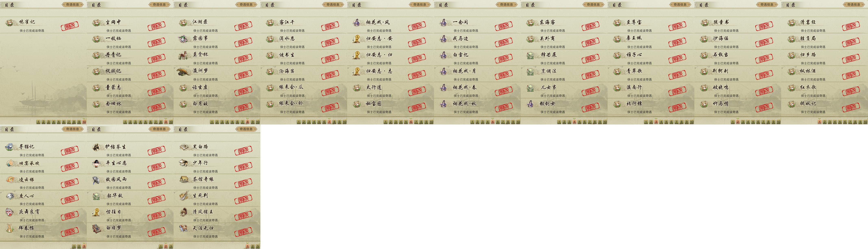Click the kangaroo icon beside 拜春擂
Viewport: 868px width, 249px height.
click(x=10, y=228)
